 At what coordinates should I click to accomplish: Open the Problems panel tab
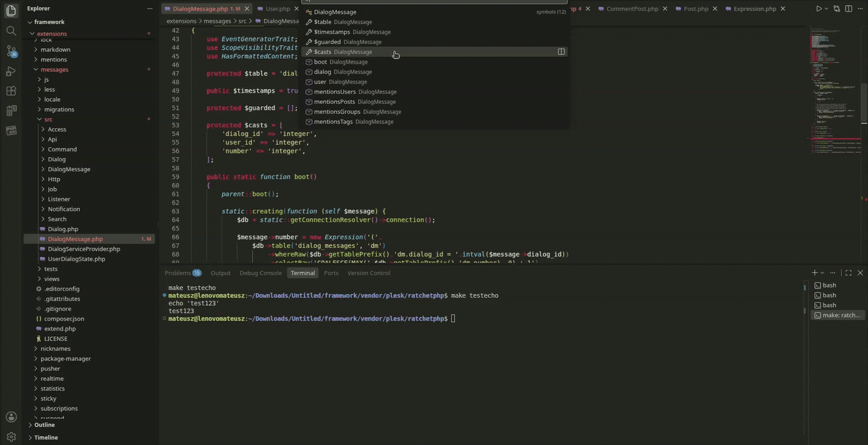point(183,273)
